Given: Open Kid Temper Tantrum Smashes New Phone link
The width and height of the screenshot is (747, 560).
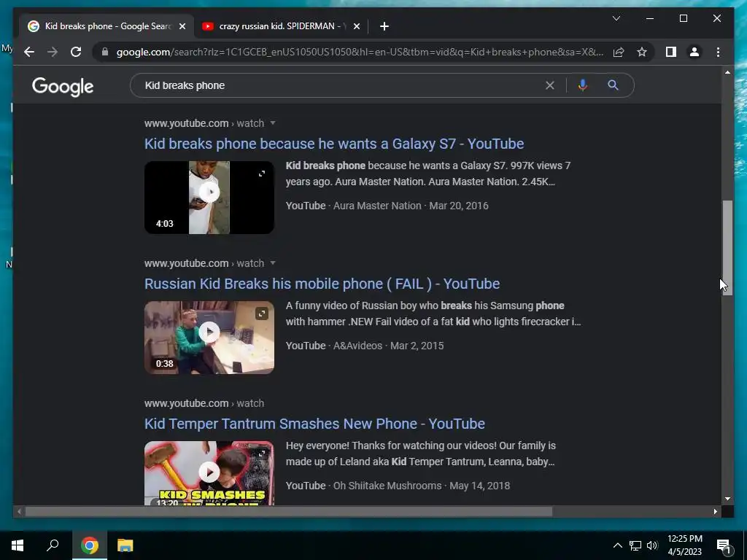Looking at the screenshot, I should [314, 424].
